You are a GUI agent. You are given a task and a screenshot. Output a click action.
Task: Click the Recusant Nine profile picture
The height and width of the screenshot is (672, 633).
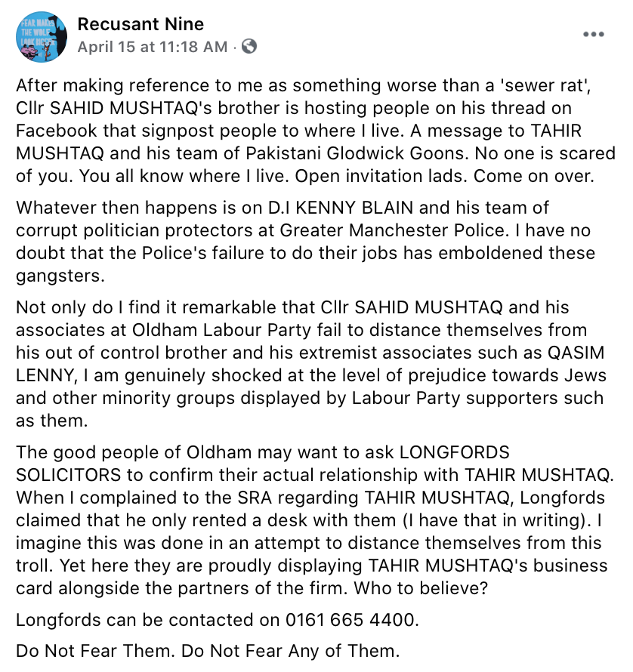[41, 35]
